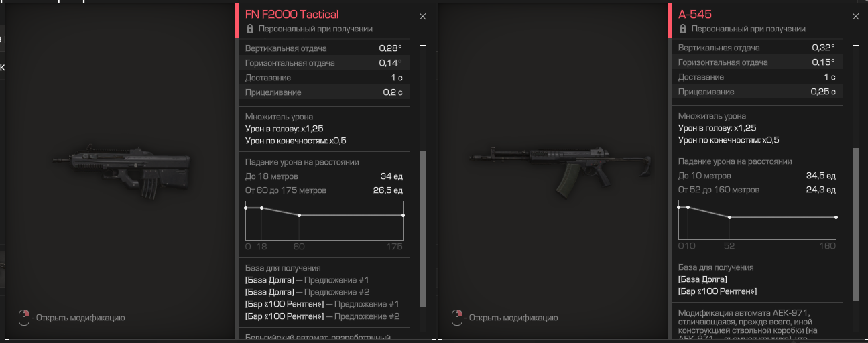Click the 60 meter point on FN F2000 damage graph
Viewport: 868px width, 343px height.
[x=299, y=215]
